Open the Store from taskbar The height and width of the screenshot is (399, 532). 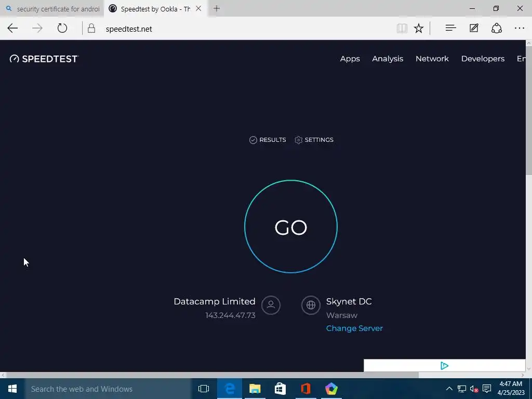280,389
